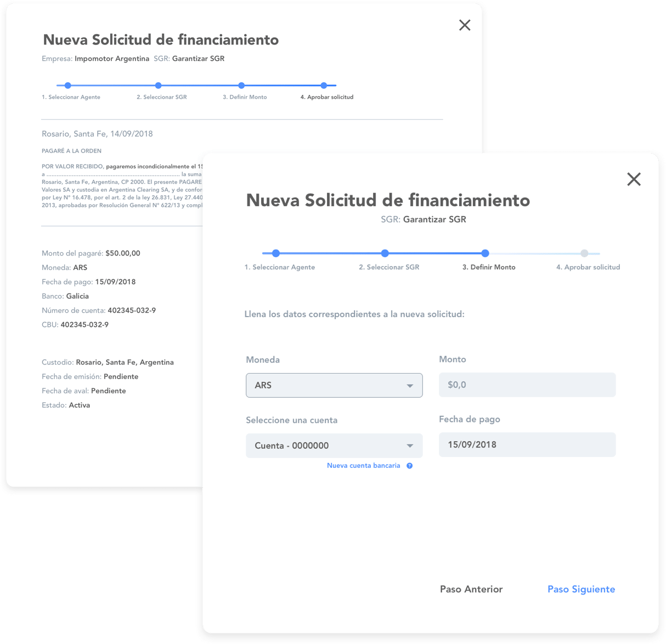Select step 1 dot in front stepper
This screenshot has height=644, width=666.
[276, 253]
